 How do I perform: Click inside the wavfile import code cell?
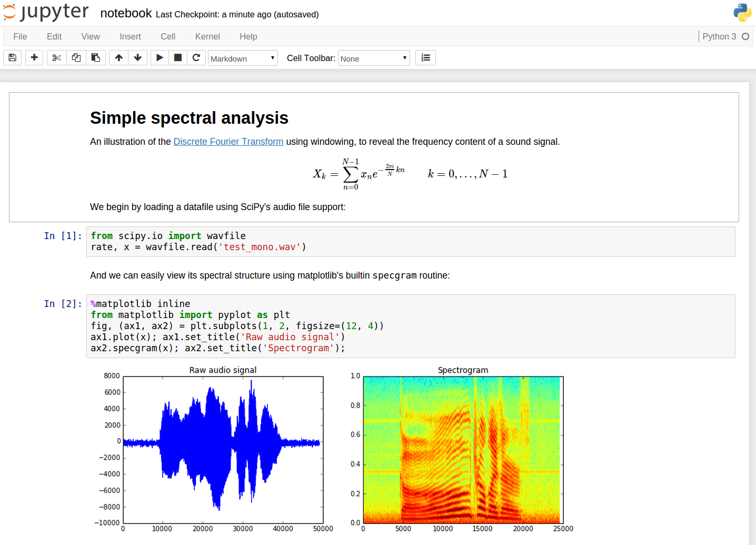pos(411,242)
